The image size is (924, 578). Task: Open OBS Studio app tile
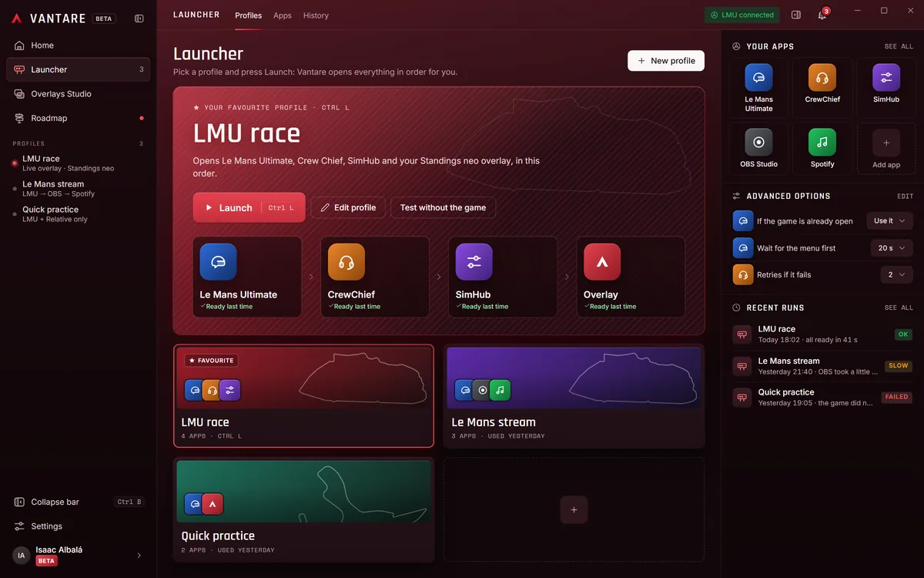coord(758,150)
